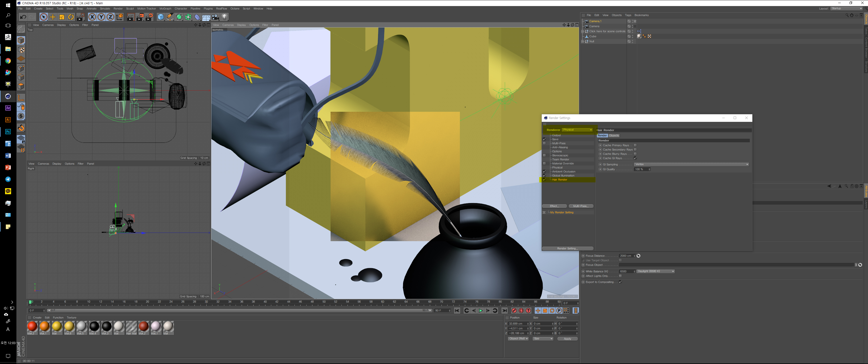Select the Hair Mat material swatch
868x364 pixels.
click(131, 328)
